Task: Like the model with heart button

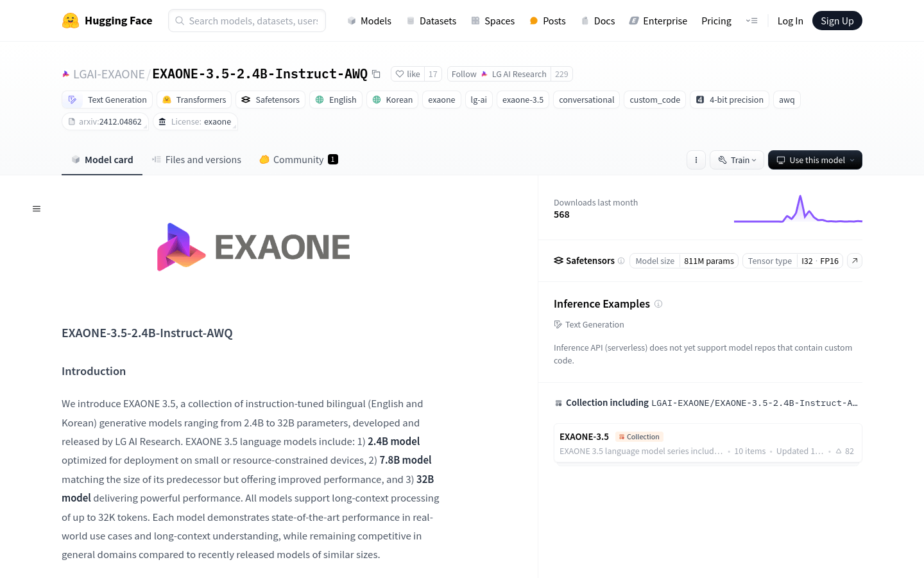Action: pyautogui.click(x=407, y=74)
